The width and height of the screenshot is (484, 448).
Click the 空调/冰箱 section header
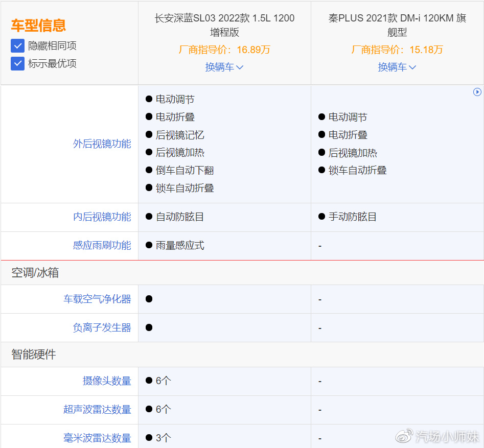[x=35, y=273]
